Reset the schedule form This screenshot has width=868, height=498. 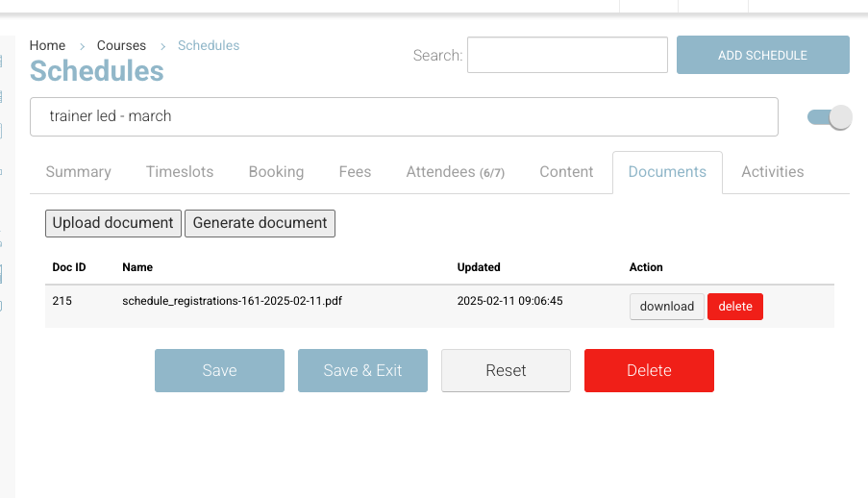point(506,370)
